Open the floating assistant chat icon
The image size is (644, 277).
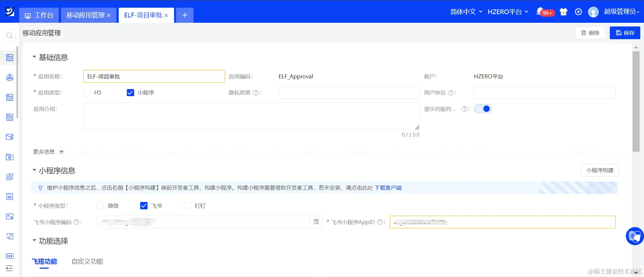pyautogui.click(x=635, y=236)
